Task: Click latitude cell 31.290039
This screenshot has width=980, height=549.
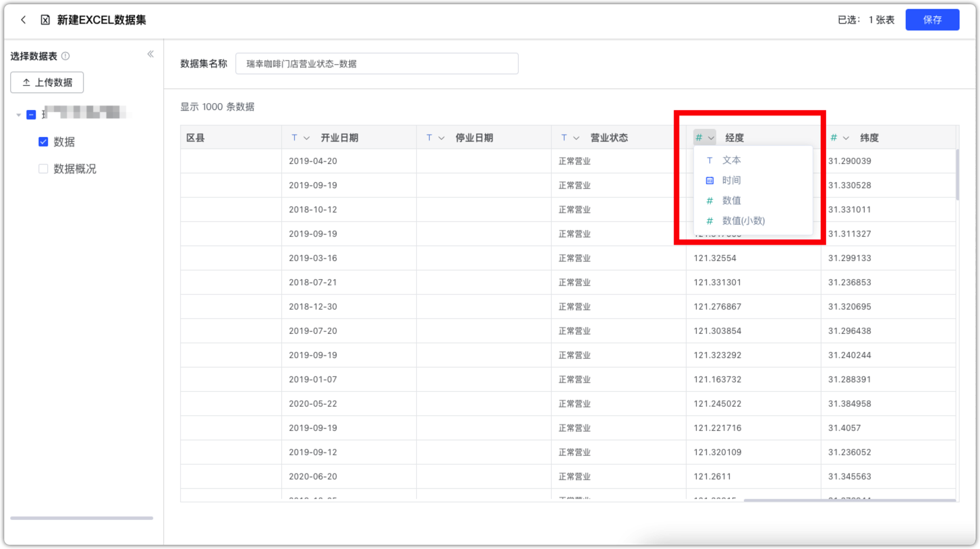Action: [888, 161]
